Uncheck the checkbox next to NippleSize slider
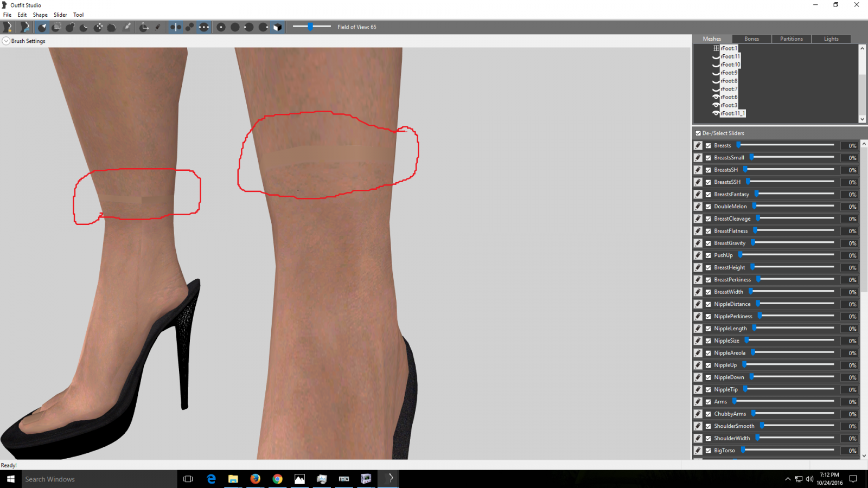 click(x=708, y=341)
